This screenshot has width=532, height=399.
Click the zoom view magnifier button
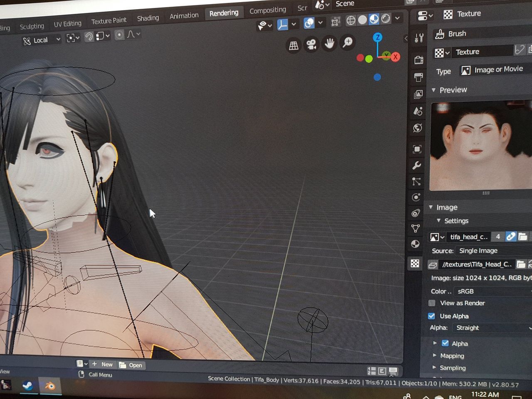[347, 42]
